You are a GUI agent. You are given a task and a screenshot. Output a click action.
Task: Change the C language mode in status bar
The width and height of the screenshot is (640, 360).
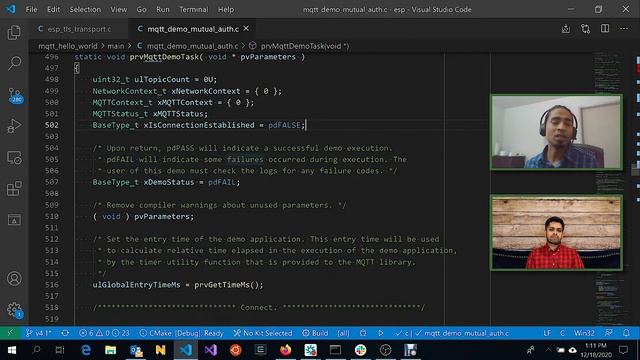[x=562, y=333]
